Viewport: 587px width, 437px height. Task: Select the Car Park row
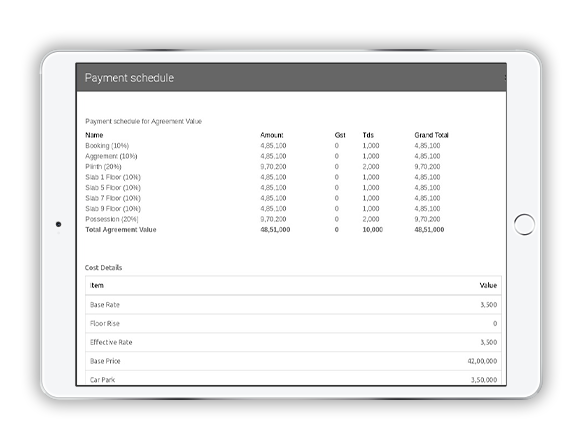point(293,378)
